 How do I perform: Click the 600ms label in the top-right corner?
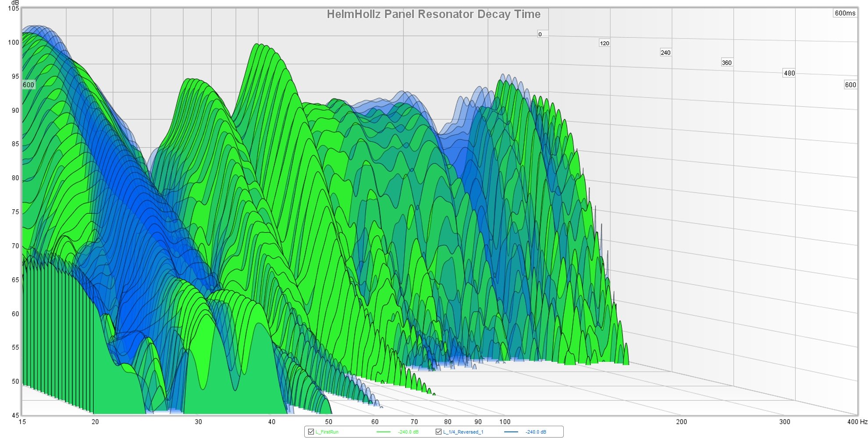[x=845, y=13]
